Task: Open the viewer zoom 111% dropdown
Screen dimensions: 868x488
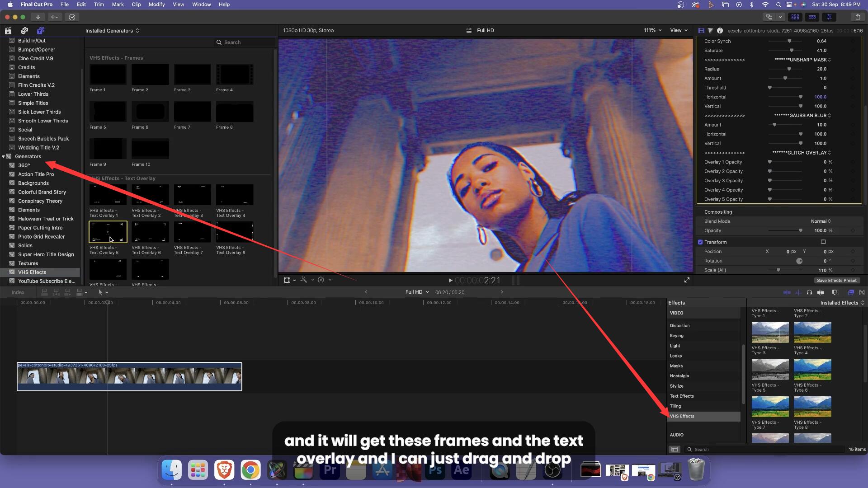Action: [x=653, y=30]
